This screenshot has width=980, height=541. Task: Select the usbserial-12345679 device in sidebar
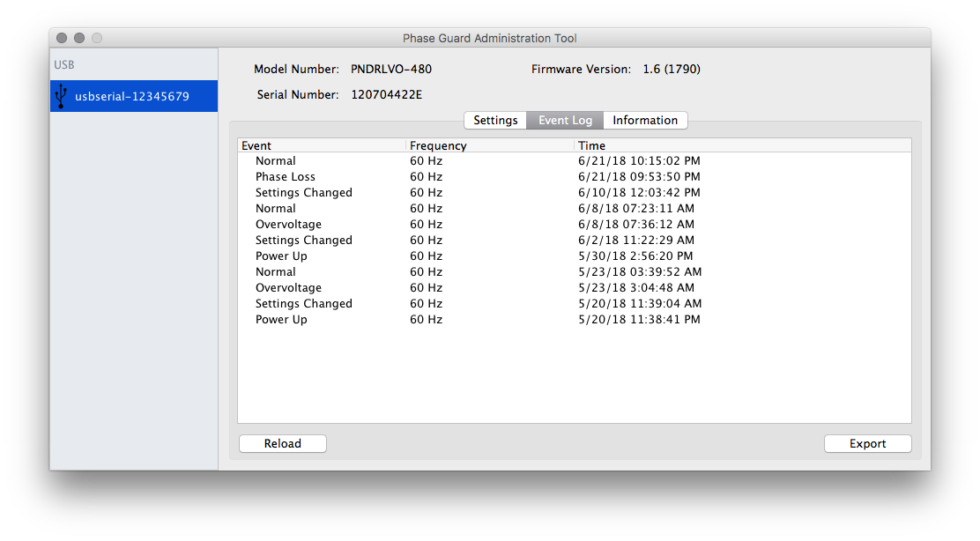coord(134,96)
